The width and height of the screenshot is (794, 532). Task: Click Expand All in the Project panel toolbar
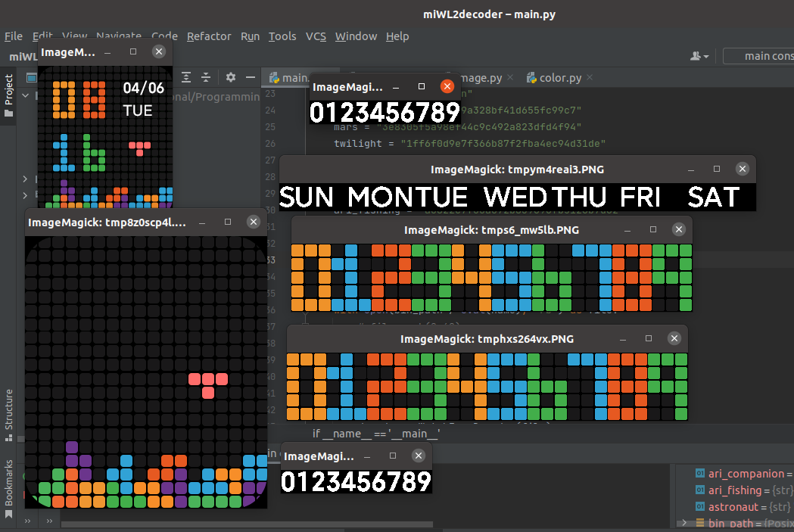coord(186,77)
